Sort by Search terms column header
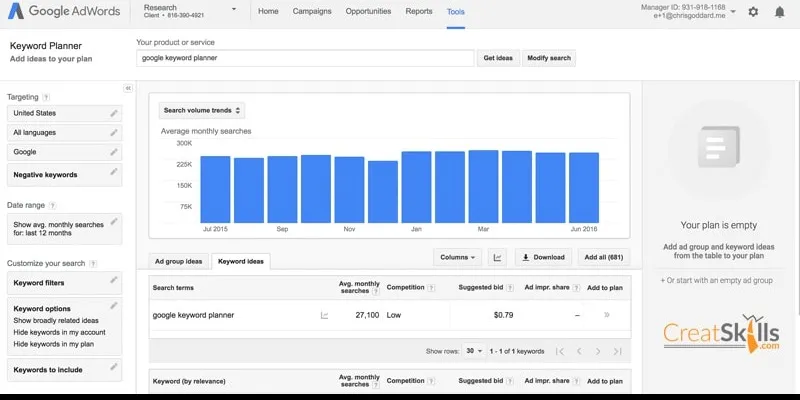 (x=173, y=288)
